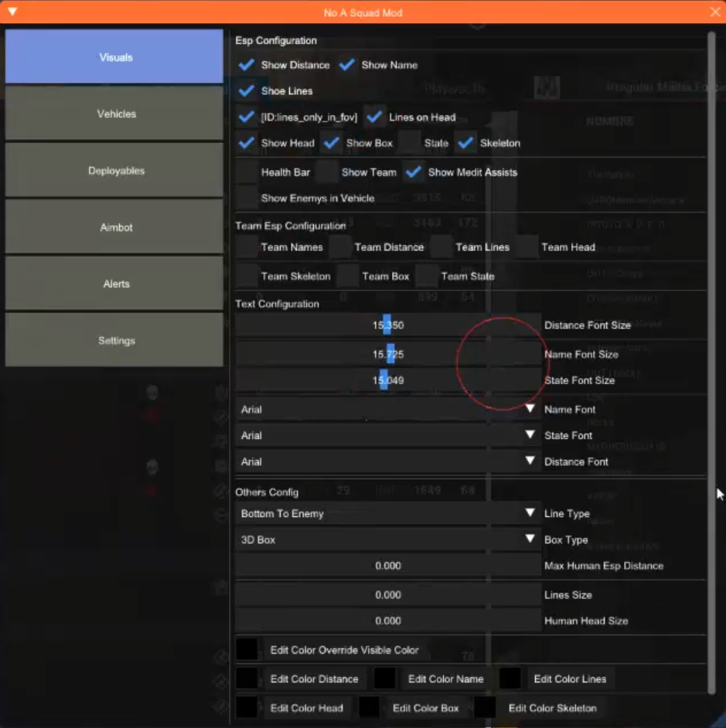The width and height of the screenshot is (726, 728).
Task: Uncheck the Show Distance checkbox
Action: (247, 65)
